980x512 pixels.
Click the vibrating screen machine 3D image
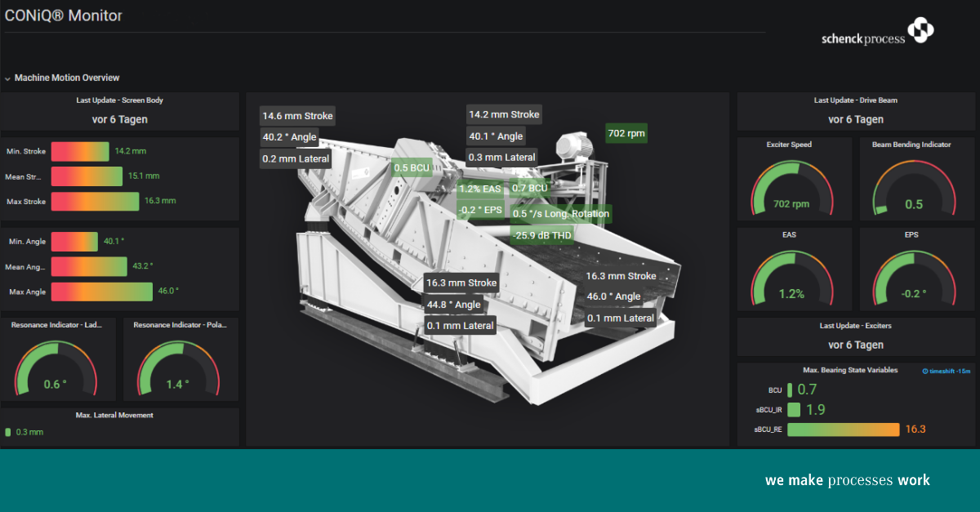pyautogui.click(x=490, y=269)
